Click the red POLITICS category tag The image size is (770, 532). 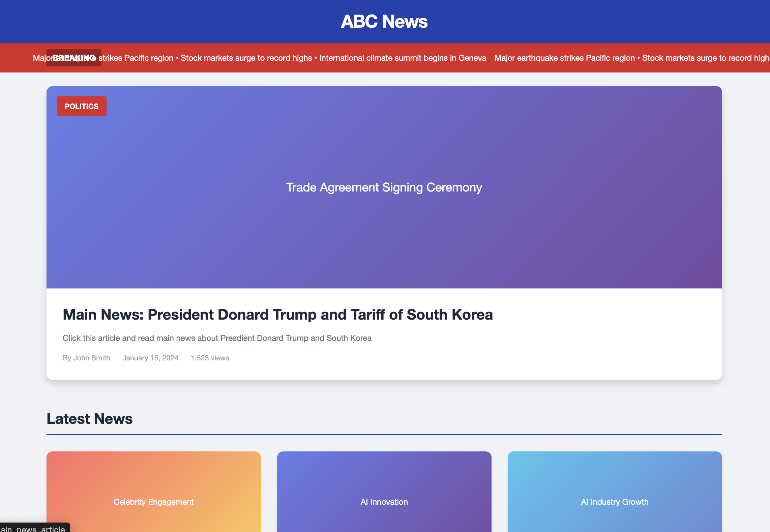pos(81,106)
